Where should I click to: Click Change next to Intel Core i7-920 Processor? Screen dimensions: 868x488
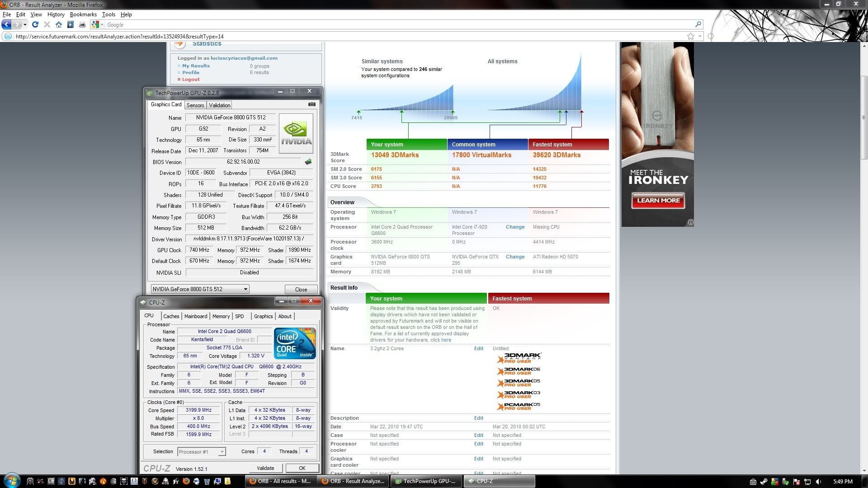point(515,227)
